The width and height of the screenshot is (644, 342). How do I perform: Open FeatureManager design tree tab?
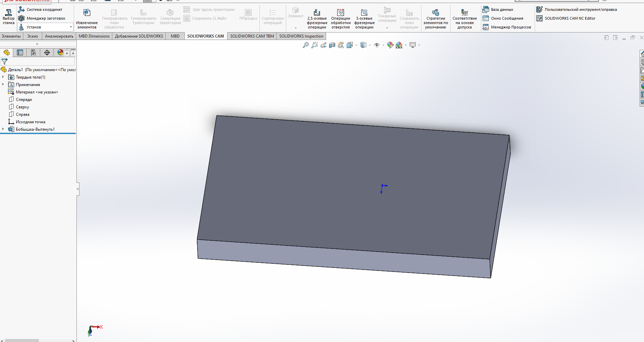pos(6,52)
